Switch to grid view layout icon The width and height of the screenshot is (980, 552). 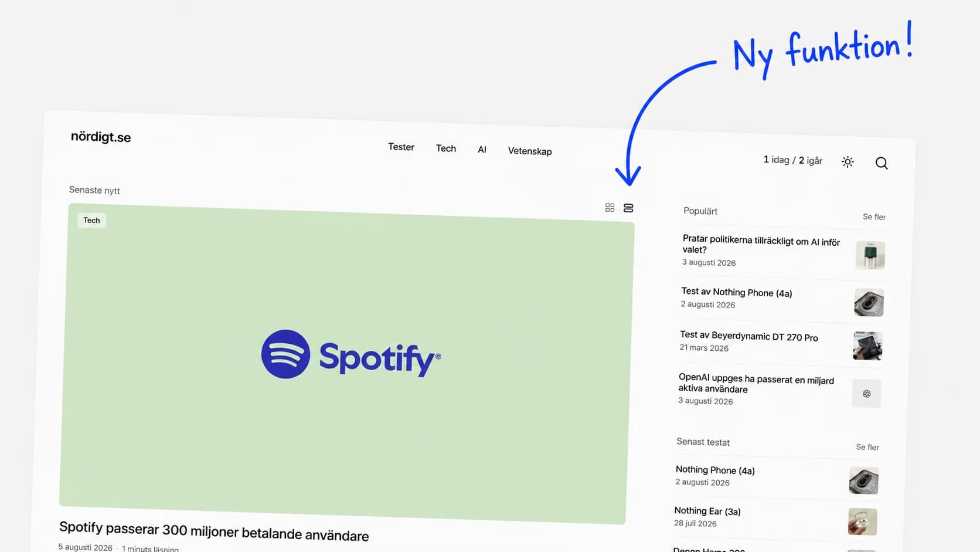pyautogui.click(x=610, y=208)
